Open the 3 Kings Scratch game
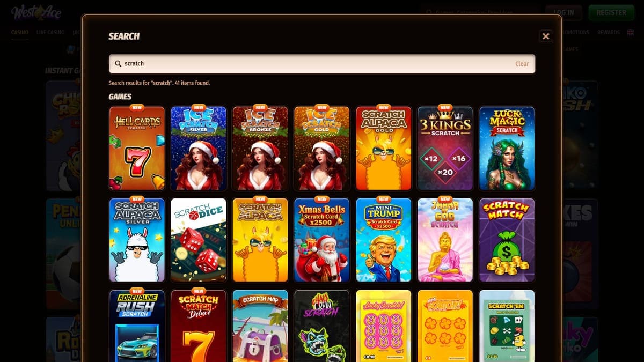The width and height of the screenshot is (644, 362). pyautogui.click(x=445, y=149)
